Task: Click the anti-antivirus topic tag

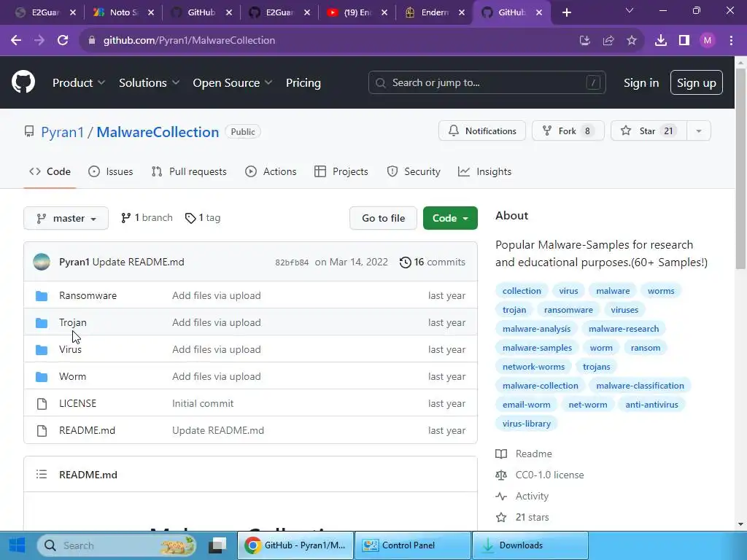Action: 651,405
